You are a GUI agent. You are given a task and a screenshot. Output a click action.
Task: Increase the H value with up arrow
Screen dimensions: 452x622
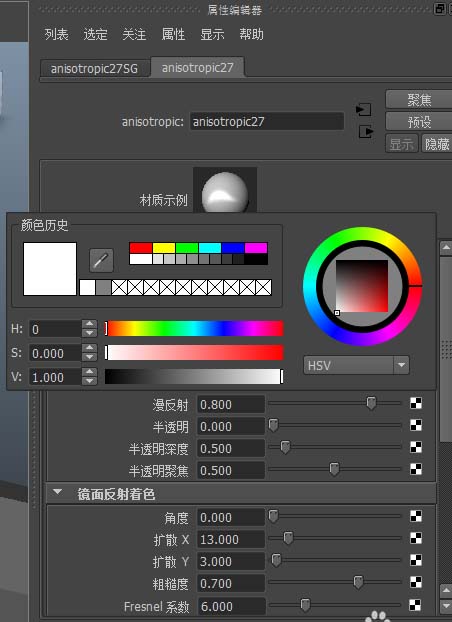tap(90, 324)
